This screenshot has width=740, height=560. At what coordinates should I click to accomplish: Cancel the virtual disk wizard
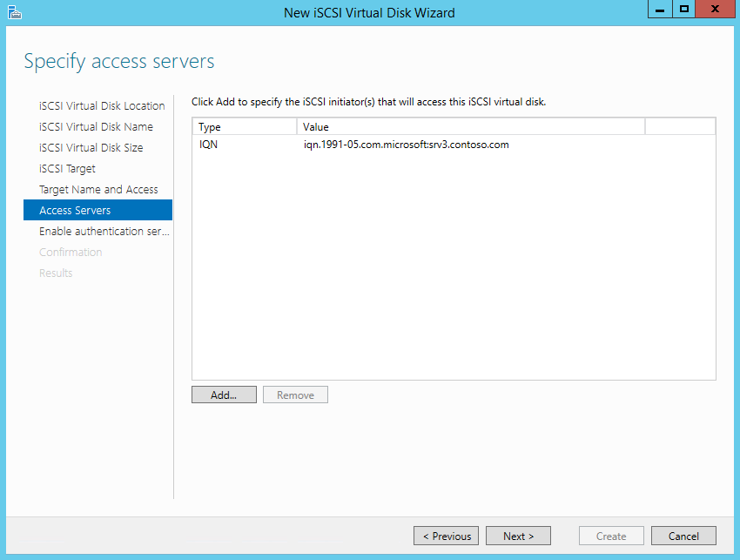coord(683,536)
